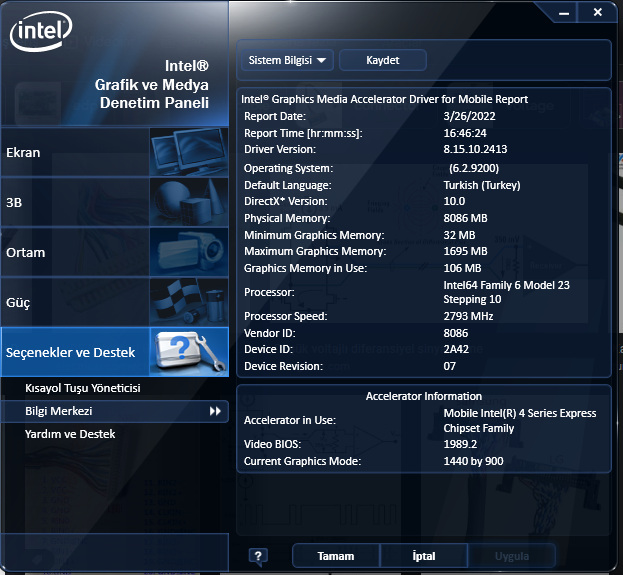Click the Report Date value 3/26/2022
Image resolution: width=623 pixels, height=575 pixels.
pyautogui.click(x=469, y=116)
